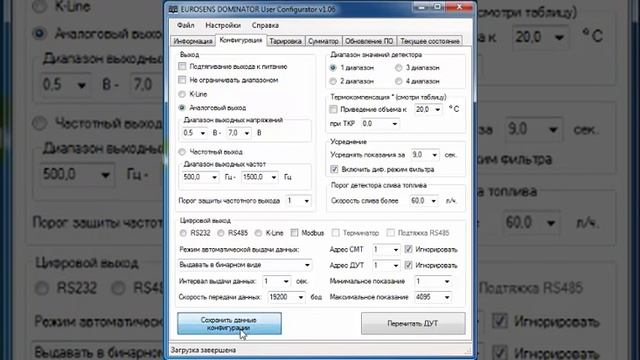Open the Настройки menu
Screen dimensions: 640x360
223,25
